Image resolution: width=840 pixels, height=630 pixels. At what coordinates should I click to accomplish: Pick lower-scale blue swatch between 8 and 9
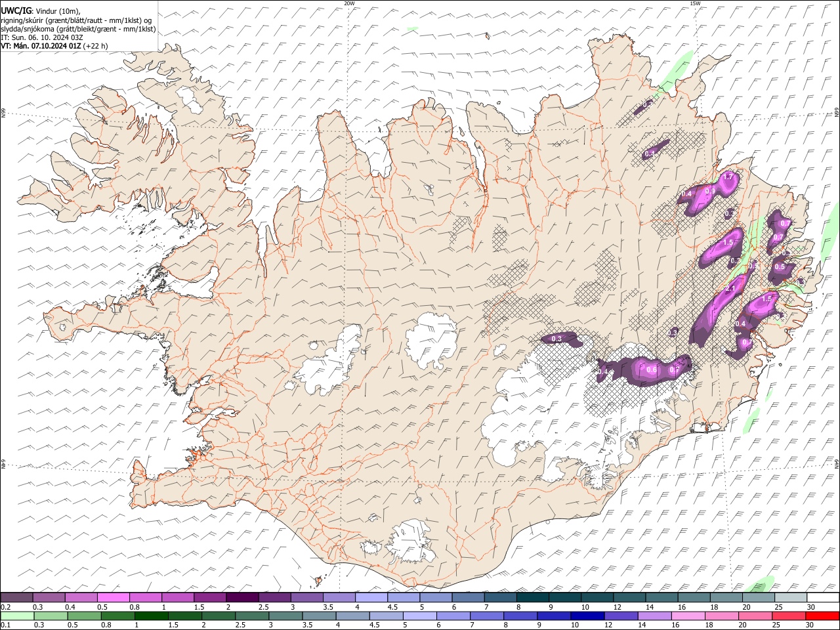coord(520,616)
